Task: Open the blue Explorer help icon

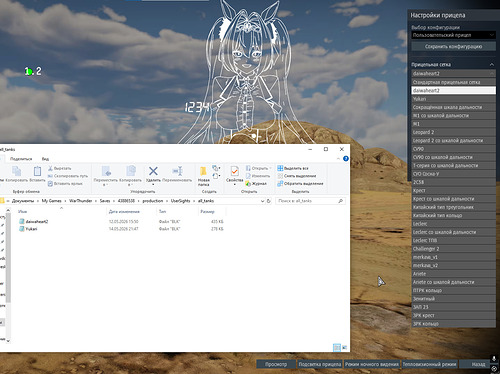Action: point(346,159)
